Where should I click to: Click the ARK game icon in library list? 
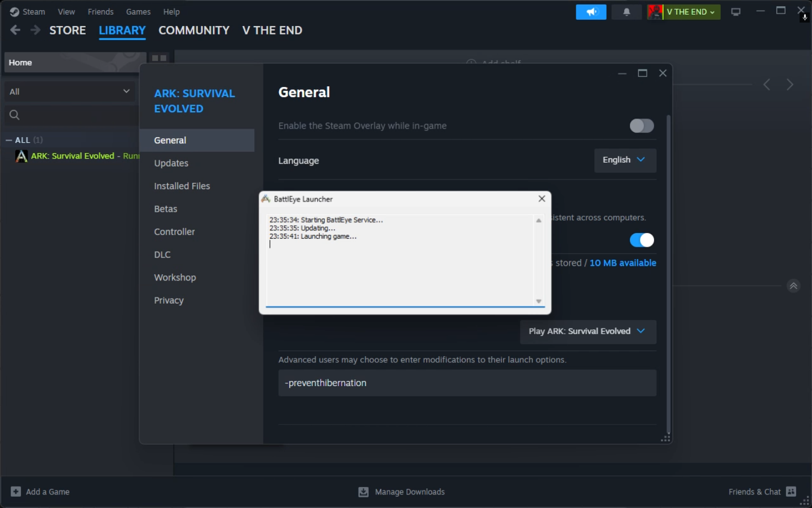coord(21,156)
